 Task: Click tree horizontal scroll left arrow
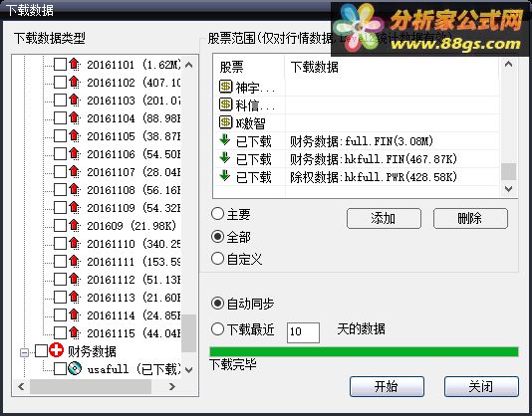tap(21, 386)
